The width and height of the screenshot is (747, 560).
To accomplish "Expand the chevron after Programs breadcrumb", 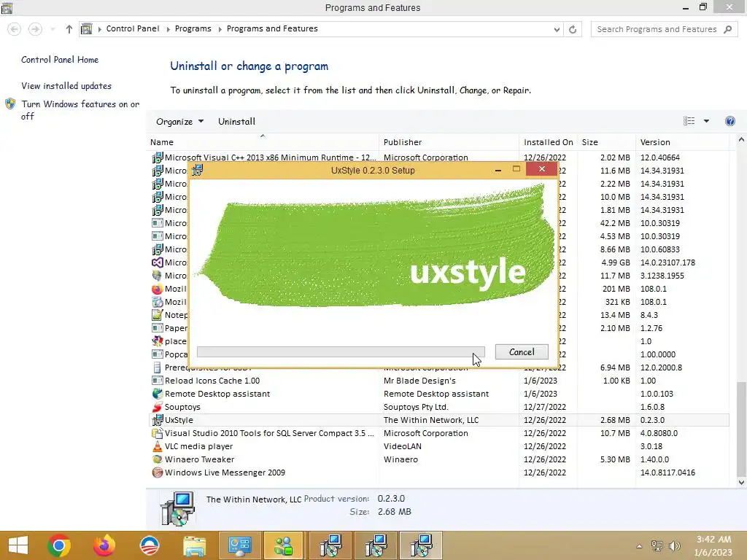I will pos(220,29).
